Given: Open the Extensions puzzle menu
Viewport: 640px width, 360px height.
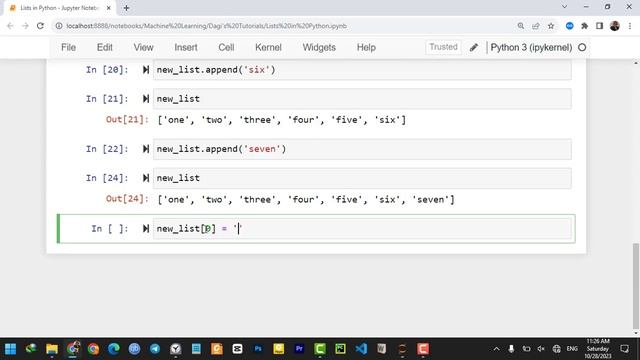Looking at the screenshot, I should 584,26.
